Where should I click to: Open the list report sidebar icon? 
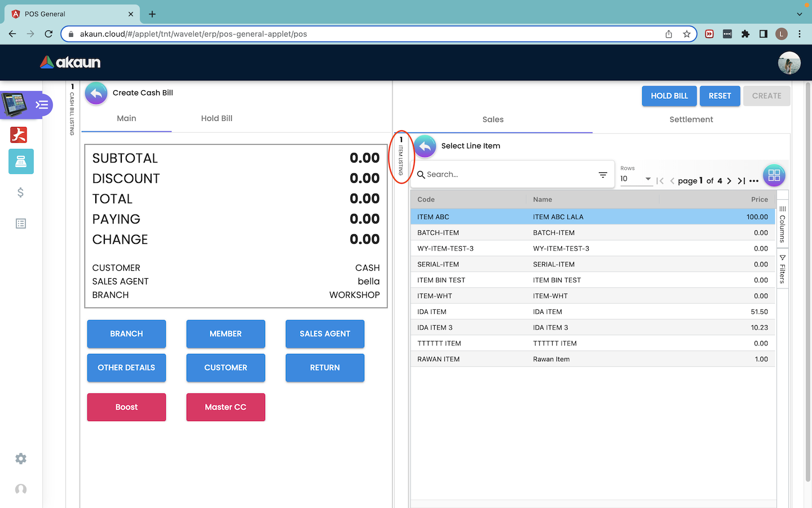tap(21, 224)
